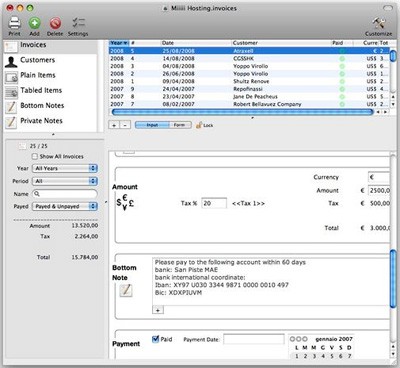This screenshot has width=400, height=368.
Task: Click the minus button below the invoice table
Action: point(125,125)
